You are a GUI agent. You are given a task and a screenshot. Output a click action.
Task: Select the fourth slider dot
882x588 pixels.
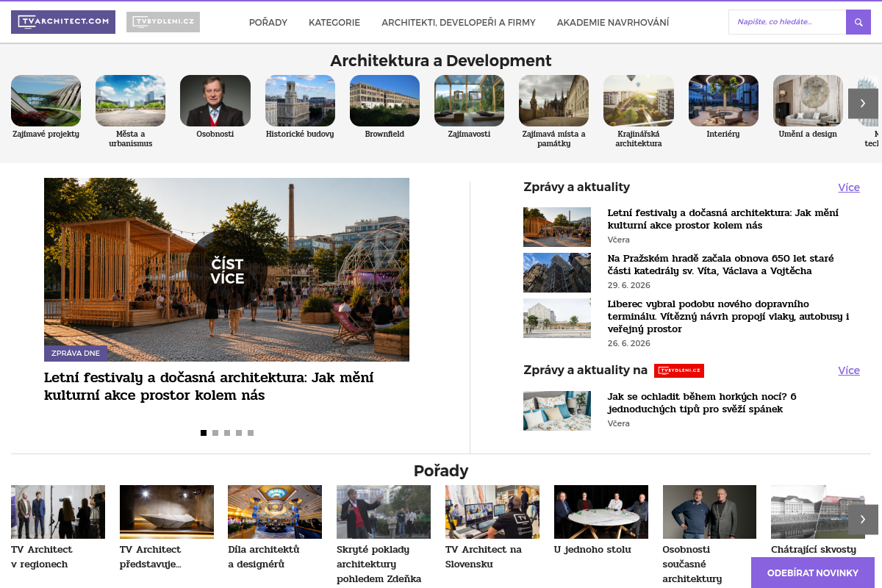(x=239, y=433)
